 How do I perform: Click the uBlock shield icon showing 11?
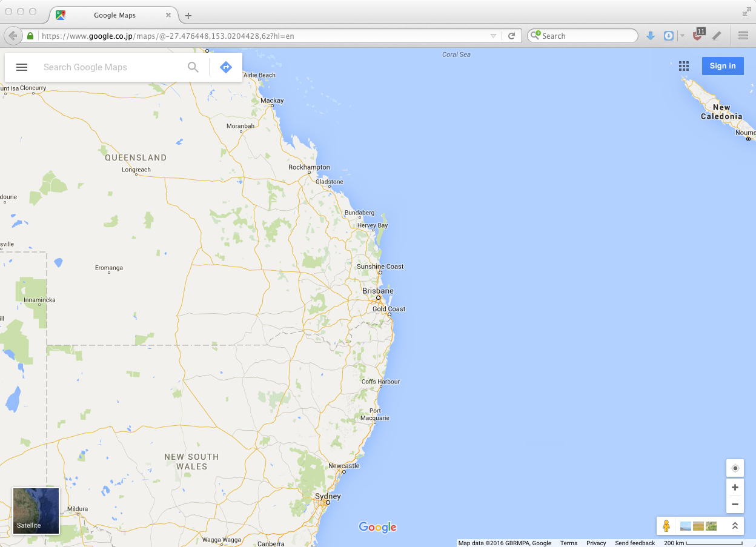[698, 35]
